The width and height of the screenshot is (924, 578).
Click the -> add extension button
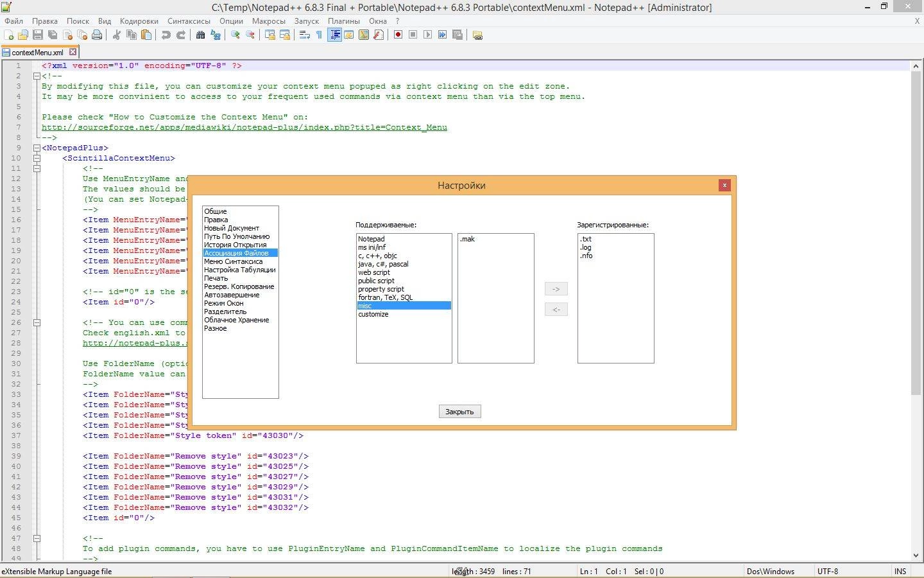(556, 289)
